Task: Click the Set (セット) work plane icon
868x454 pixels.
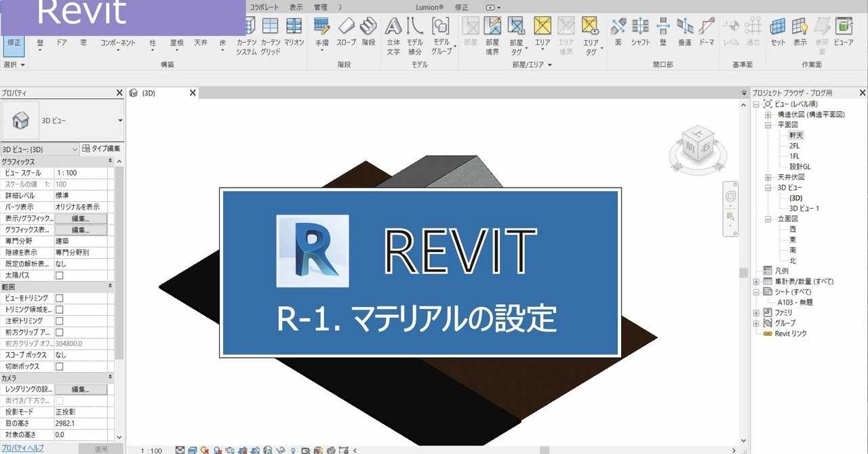Action: 778,26
